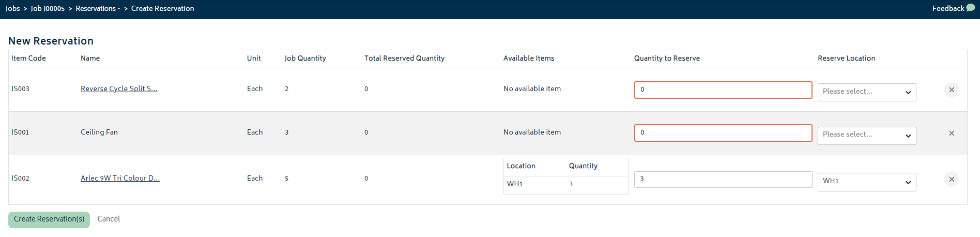Select item code IS002
The width and height of the screenshot is (980, 237).
pos(20,178)
